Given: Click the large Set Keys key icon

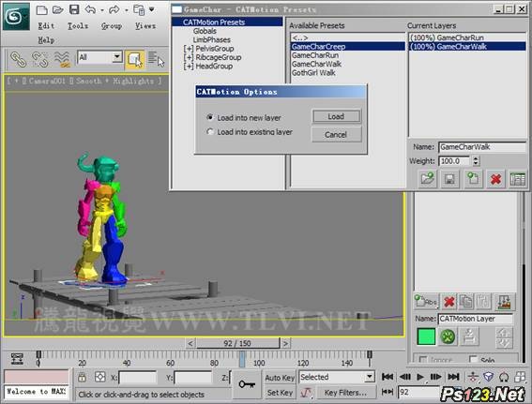Looking at the screenshot, I should [x=247, y=384].
